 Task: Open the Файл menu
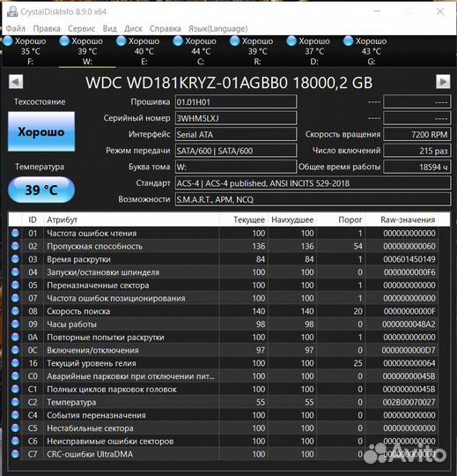coord(16,29)
